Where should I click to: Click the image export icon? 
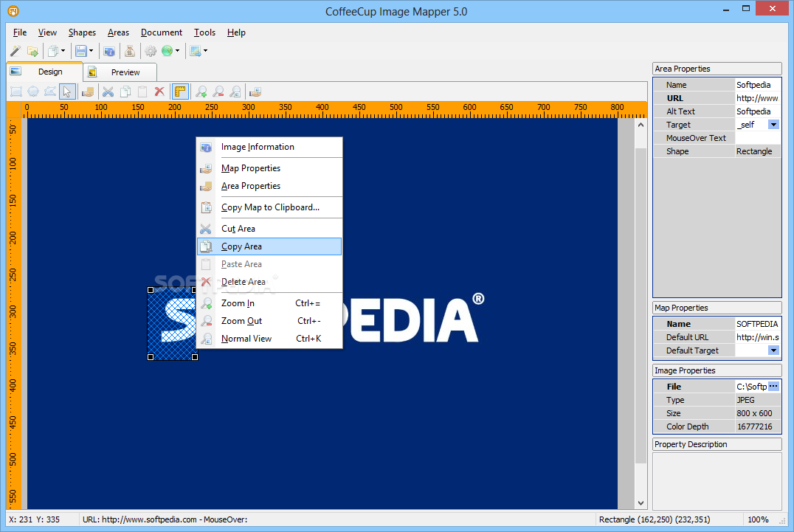tap(195, 51)
